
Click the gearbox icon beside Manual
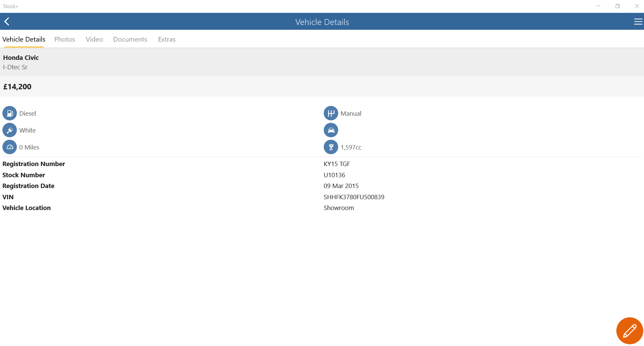tap(331, 113)
